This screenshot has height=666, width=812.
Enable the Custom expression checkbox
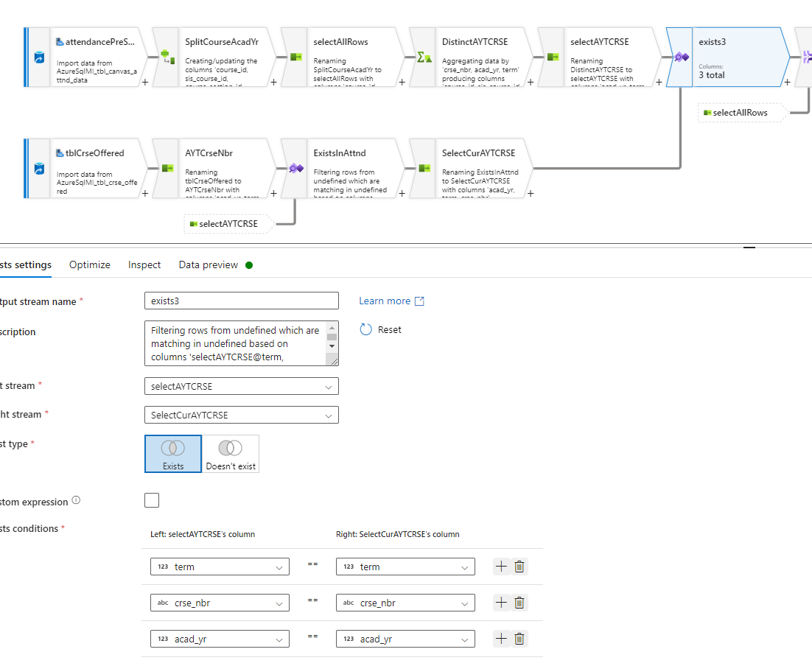[x=151, y=500]
